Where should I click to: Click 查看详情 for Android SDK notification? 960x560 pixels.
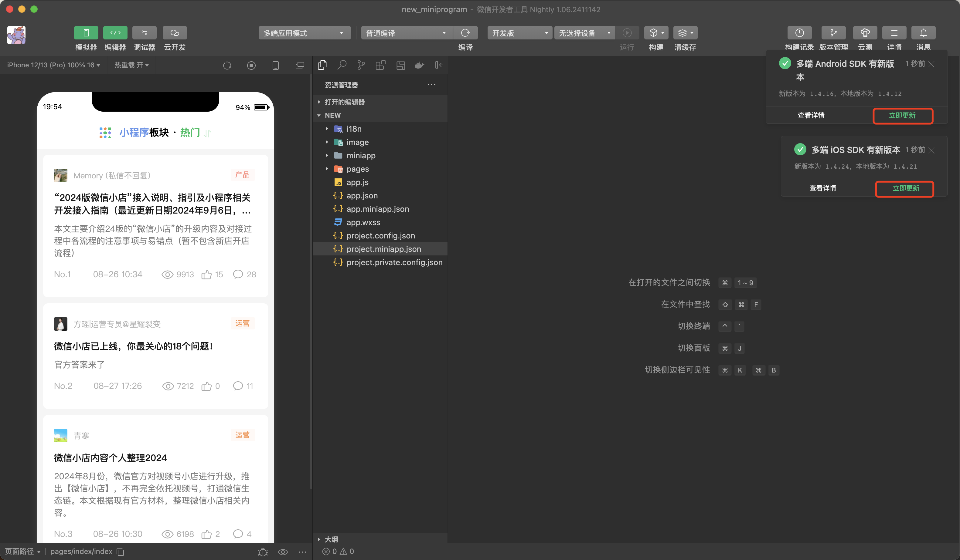pyautogui.click(x=811, y=115)
